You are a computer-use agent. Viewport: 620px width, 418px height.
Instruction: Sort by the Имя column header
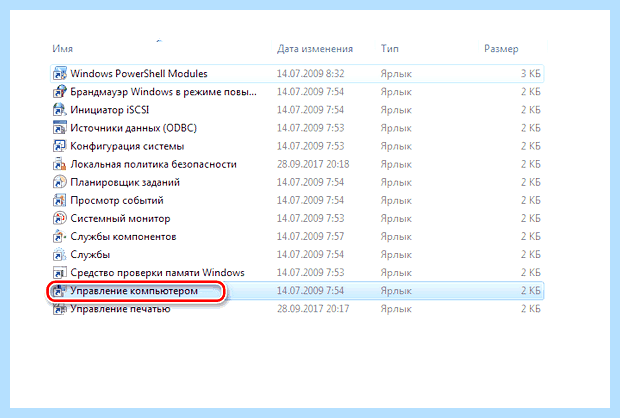click(62, 49)
